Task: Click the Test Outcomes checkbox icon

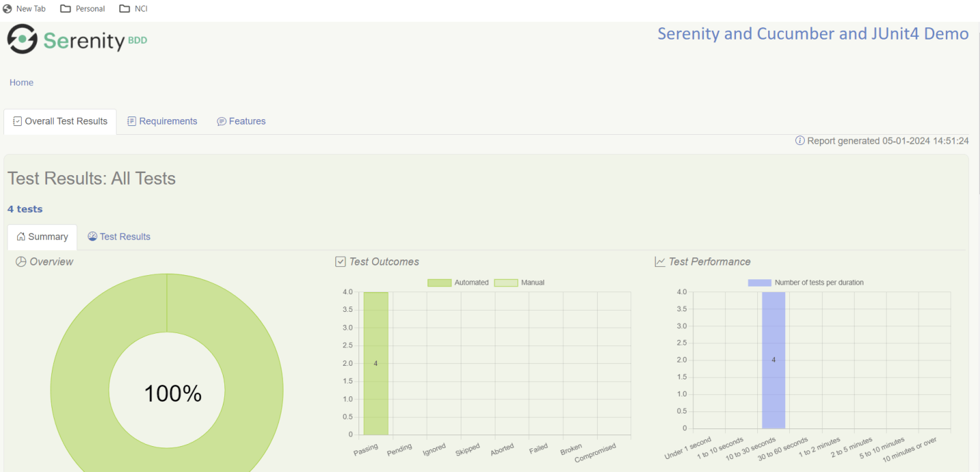Action: [x=341, y=262]
